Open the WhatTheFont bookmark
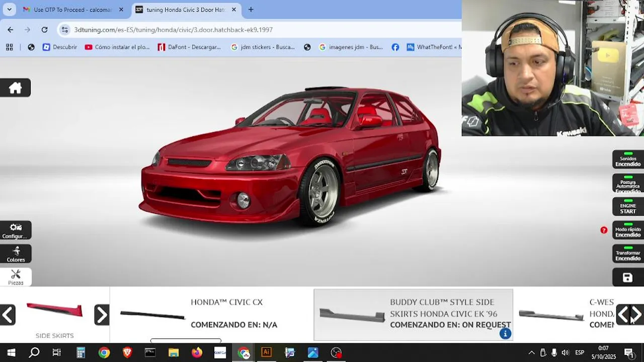The width and height of the screenshot is (644, 362). (x=433, y=47)
